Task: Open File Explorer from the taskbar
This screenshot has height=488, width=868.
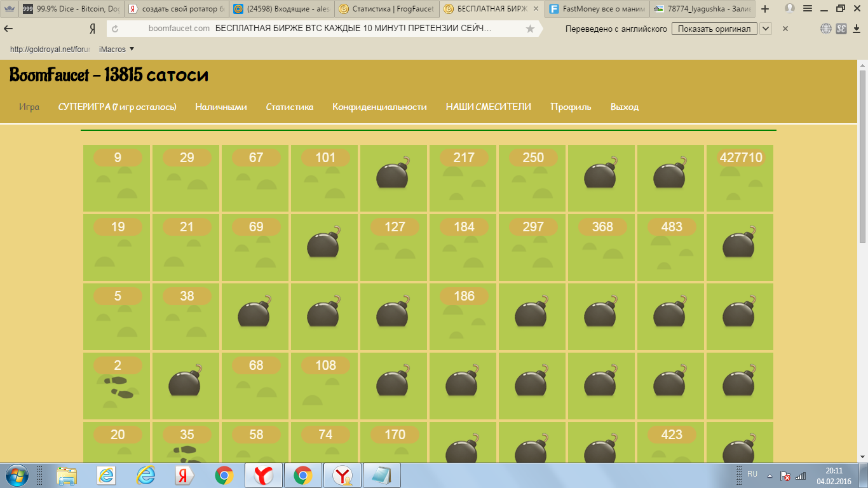Action: 67,475
